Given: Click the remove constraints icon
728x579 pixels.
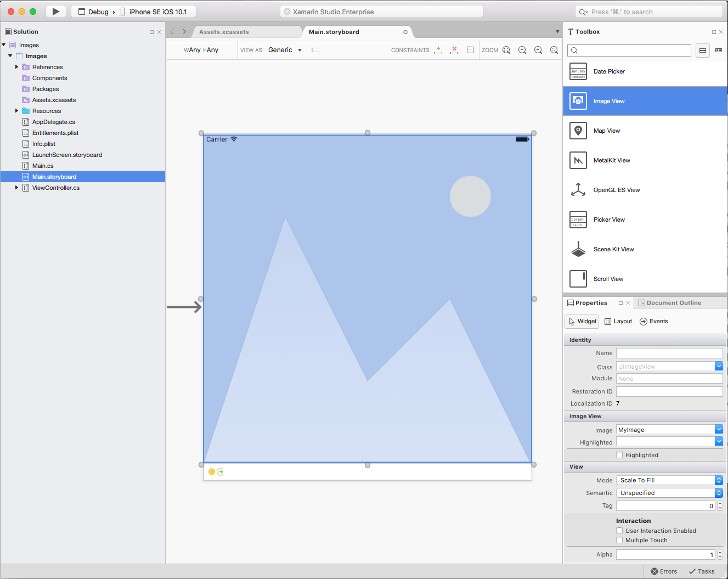Looking at the screenshot, I should [454, 50].
